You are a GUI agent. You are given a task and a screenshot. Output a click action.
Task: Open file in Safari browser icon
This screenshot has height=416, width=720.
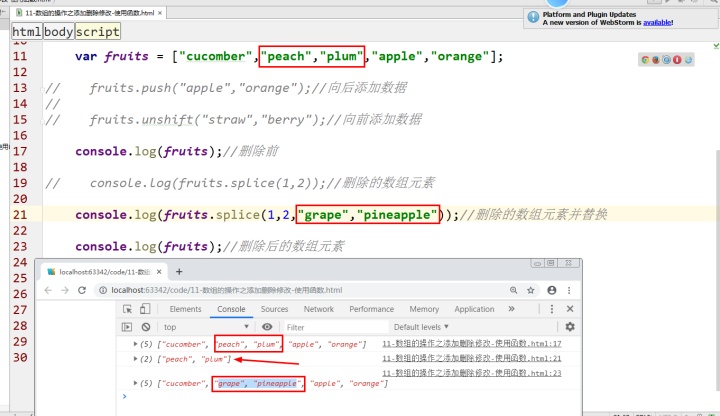click(x=666, y=60)
